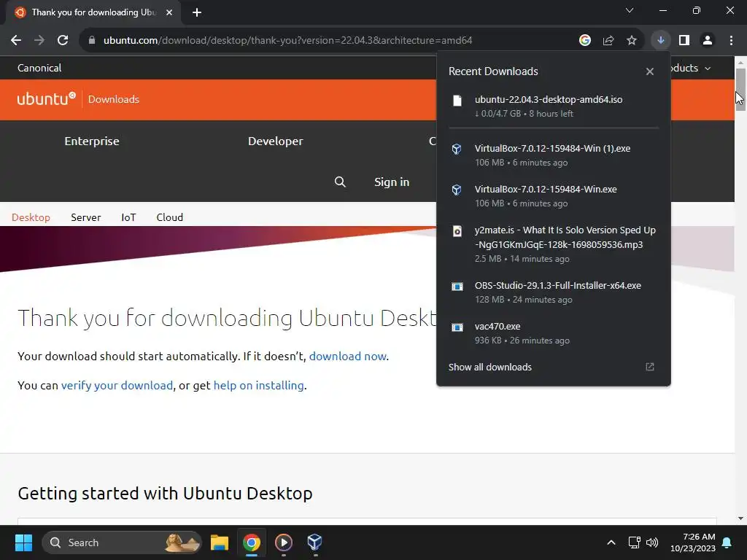Viewport: 747px width, 560px height.
Task: Click Show all downloads
Action: click(489, 367)
